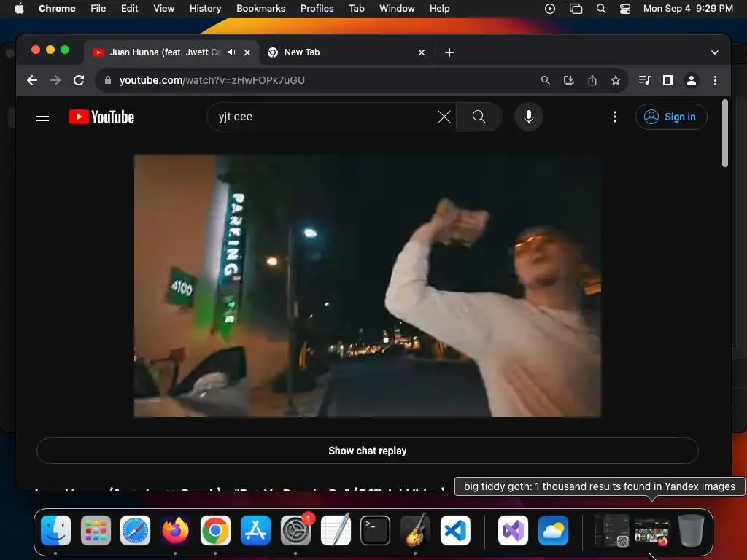Close the New Tab tab
The height and width of the screenshot is (560, 747).
click(421, 52)
